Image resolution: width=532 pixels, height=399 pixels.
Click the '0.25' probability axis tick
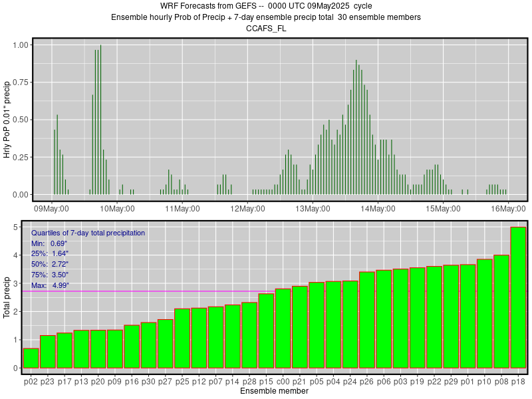(21, 157)
